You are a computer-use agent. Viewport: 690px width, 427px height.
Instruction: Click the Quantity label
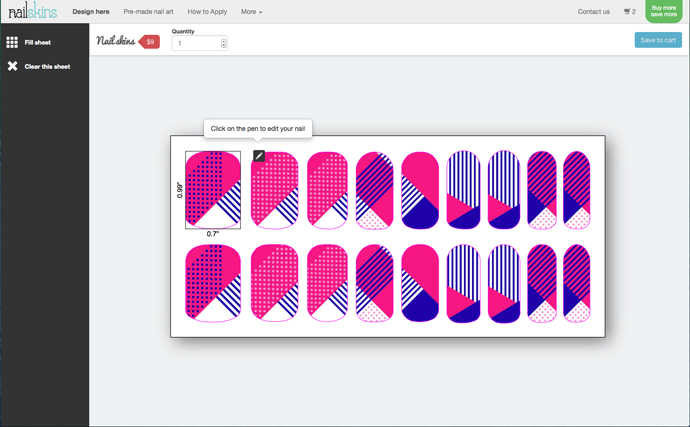[x=183, y=31]
